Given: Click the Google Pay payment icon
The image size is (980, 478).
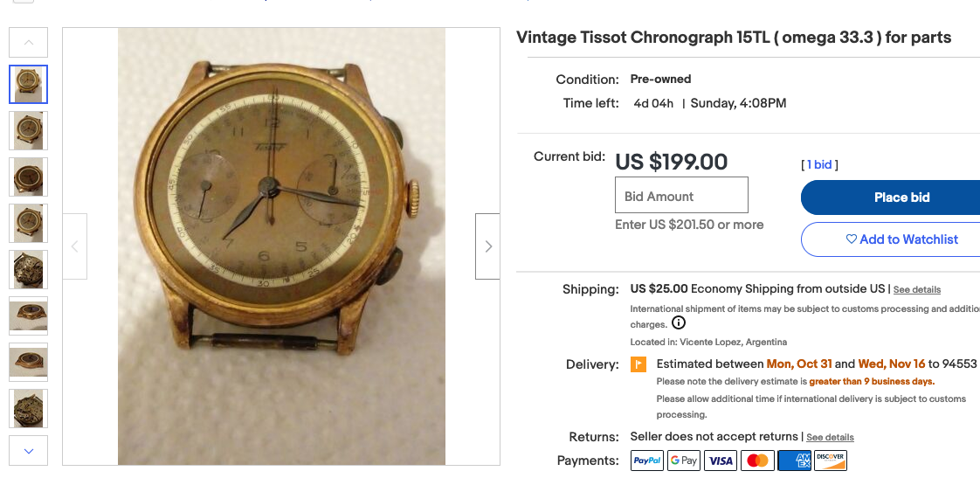Looking at the screenshot, I should tap(684, 461).
